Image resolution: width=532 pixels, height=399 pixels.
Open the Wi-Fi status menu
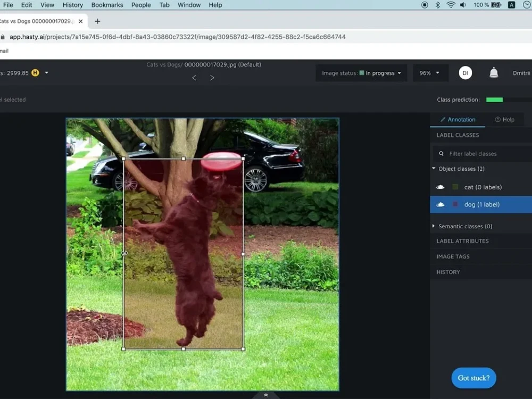[451, 5]
